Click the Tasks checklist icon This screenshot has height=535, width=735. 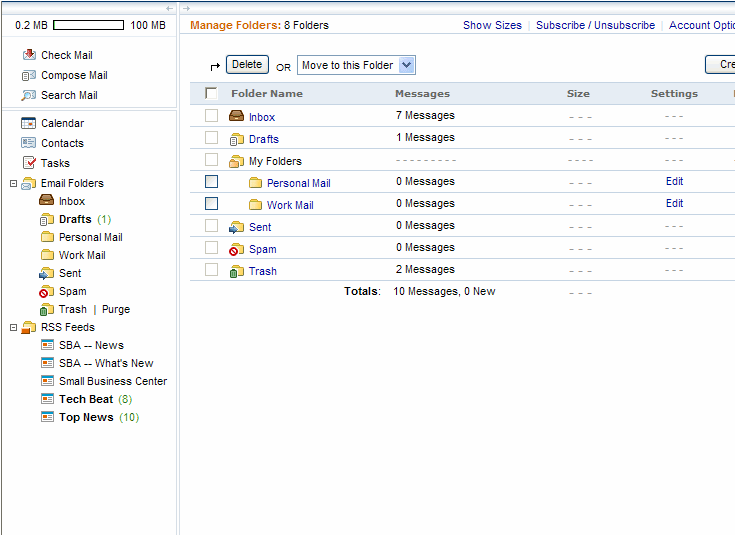tap(29, 163)
